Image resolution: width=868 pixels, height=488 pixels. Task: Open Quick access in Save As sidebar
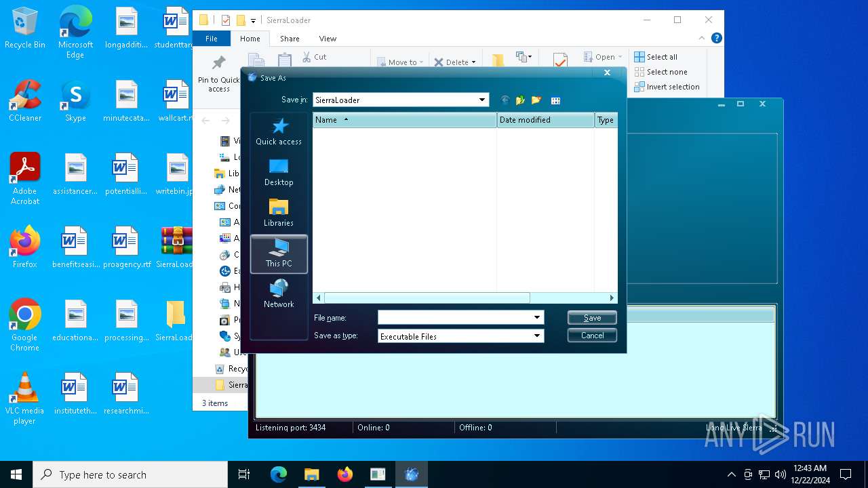click(x=279, y=131)
